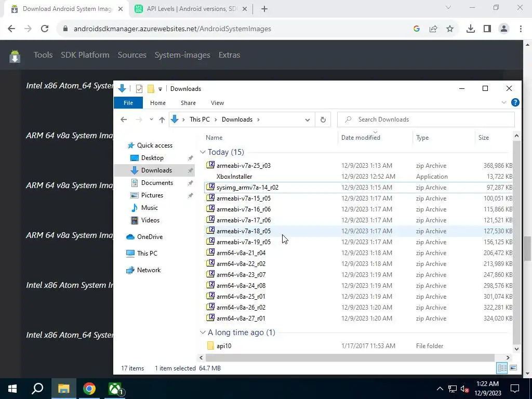
Task: Click the chevron after Downloads in breadcrumb
Action: [259, 120]
